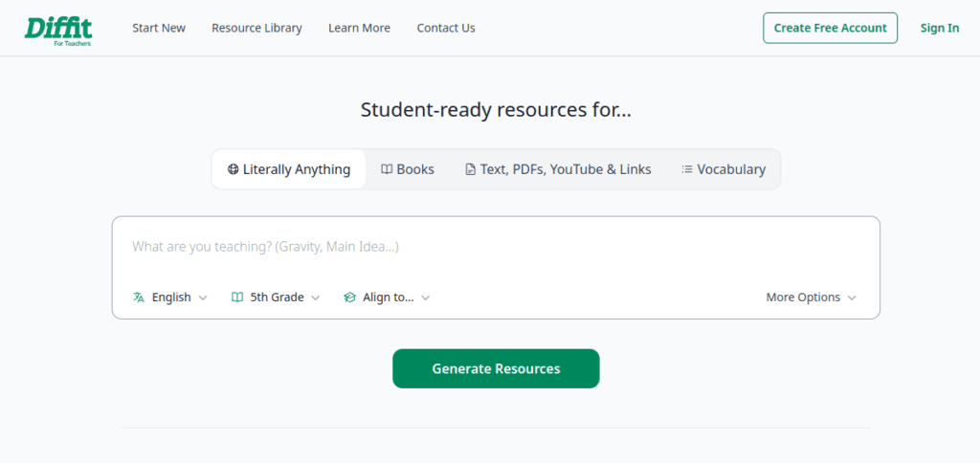980x463 pixels.
Task: Click the 'Student-ready resources for...' heading
Action: click(x=496, y=110)
